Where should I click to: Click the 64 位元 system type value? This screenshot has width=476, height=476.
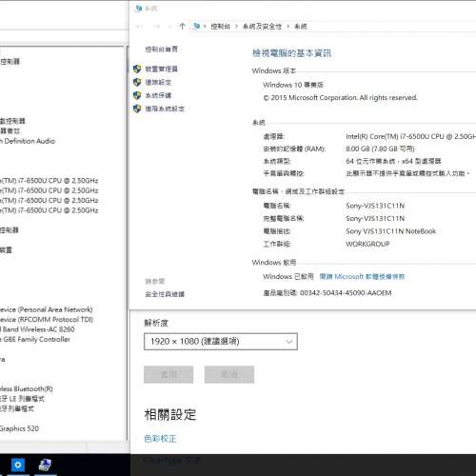[393, 161]
